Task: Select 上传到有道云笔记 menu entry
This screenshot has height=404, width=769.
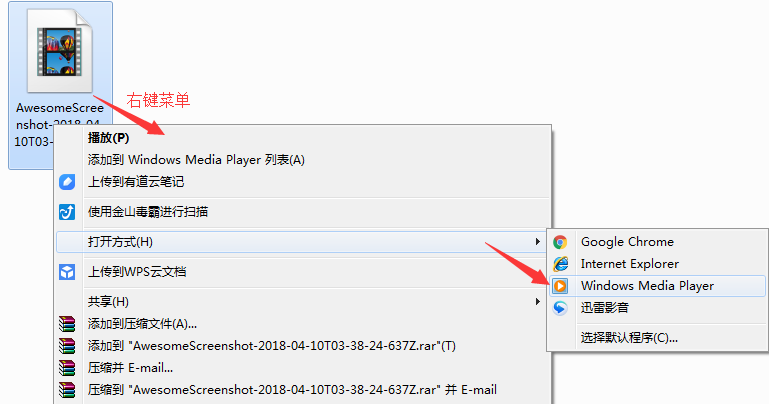Action: coord(136,182)
